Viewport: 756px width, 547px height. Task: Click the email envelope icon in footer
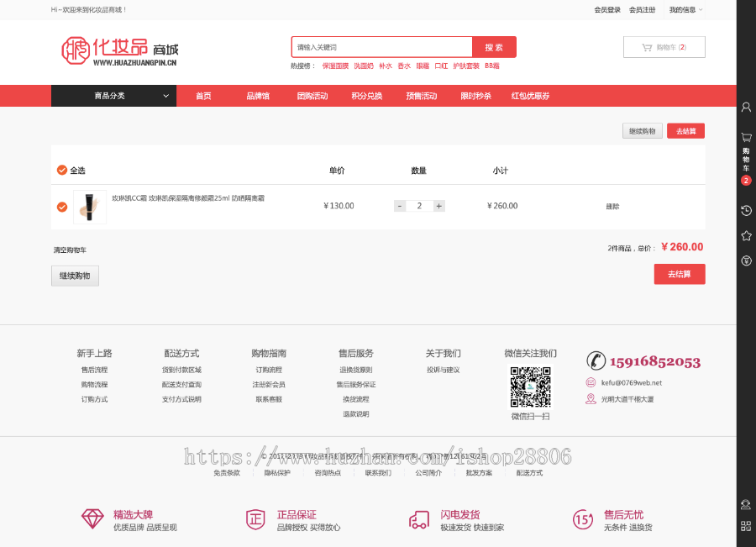tap(591, 382)
